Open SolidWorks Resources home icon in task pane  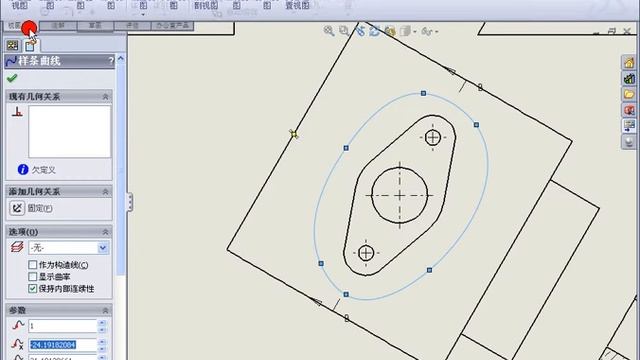click(x=629, y=62)
